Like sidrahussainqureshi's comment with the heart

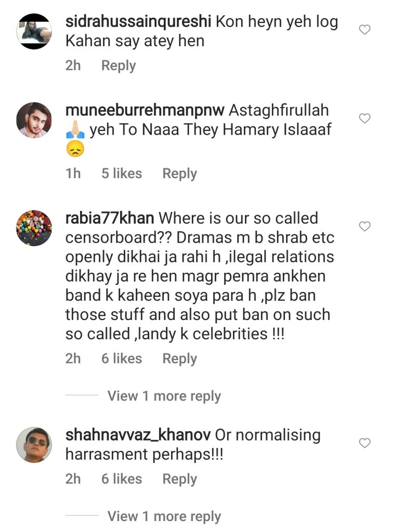[x=365, y=30]
